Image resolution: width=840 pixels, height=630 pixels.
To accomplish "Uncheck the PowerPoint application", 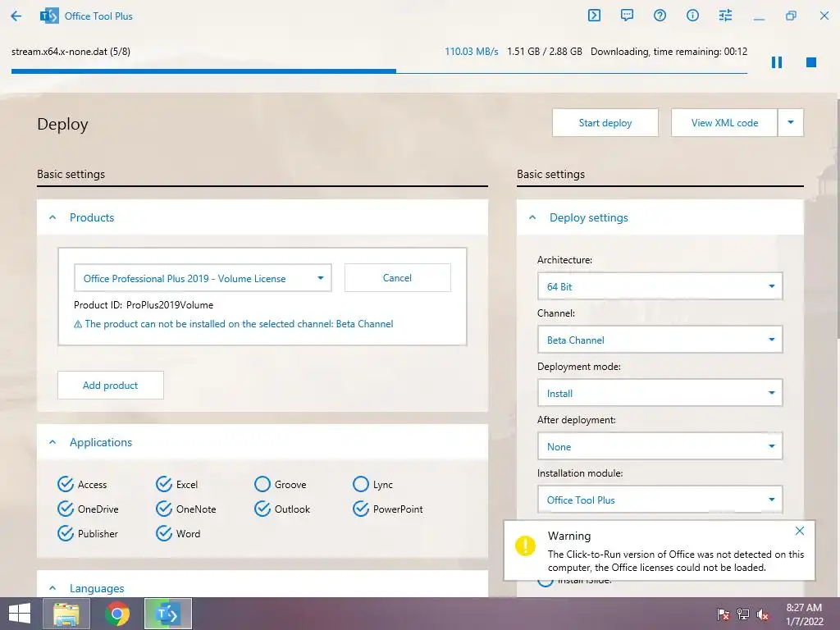I will pyautogui.click(x=361, y=509).
